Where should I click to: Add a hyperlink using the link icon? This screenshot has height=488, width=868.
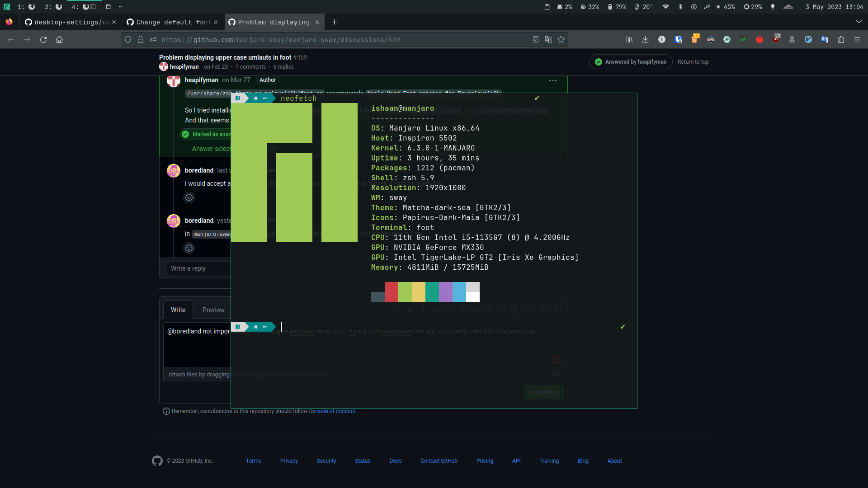coord(462,309)
